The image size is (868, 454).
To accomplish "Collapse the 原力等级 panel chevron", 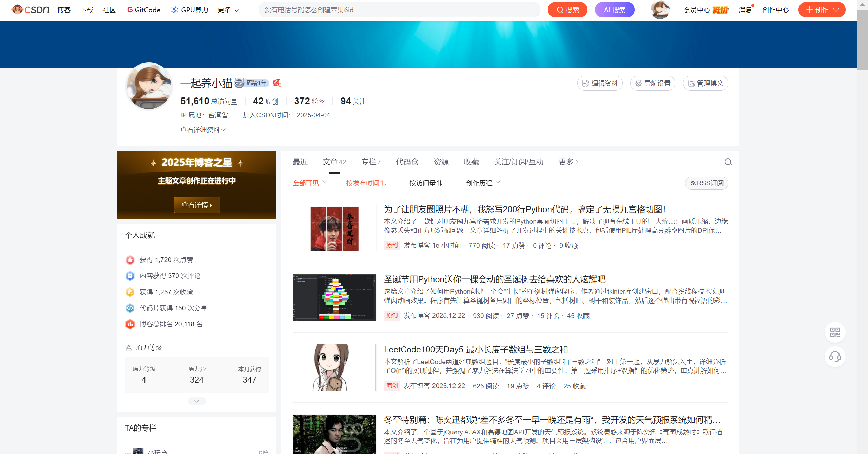I will [x=196, y=401].
